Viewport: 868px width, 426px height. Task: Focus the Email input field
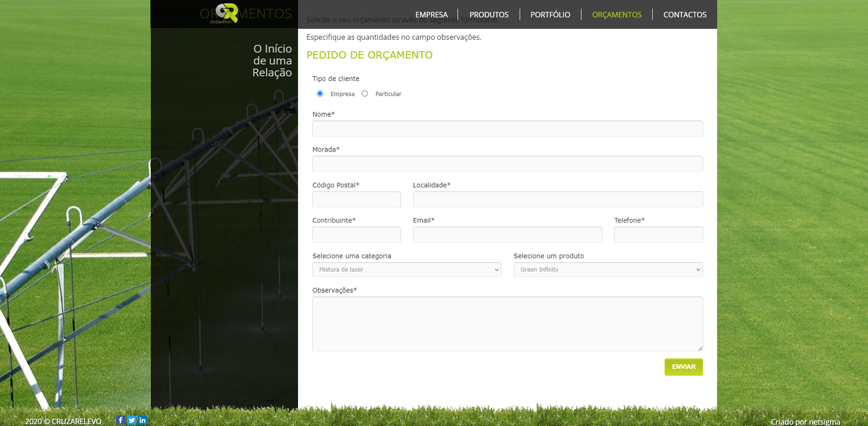click(x=507, y=234)
